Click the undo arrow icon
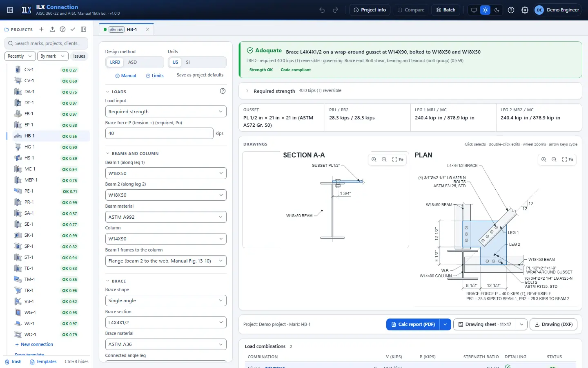The width and height of the screenshot is (588, 368). [x=322, y=10]
